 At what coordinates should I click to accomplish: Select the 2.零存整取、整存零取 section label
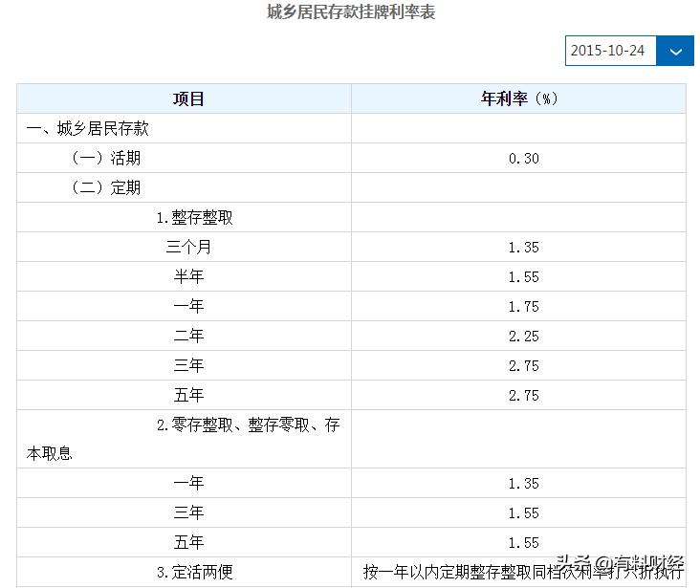point(247,425)
